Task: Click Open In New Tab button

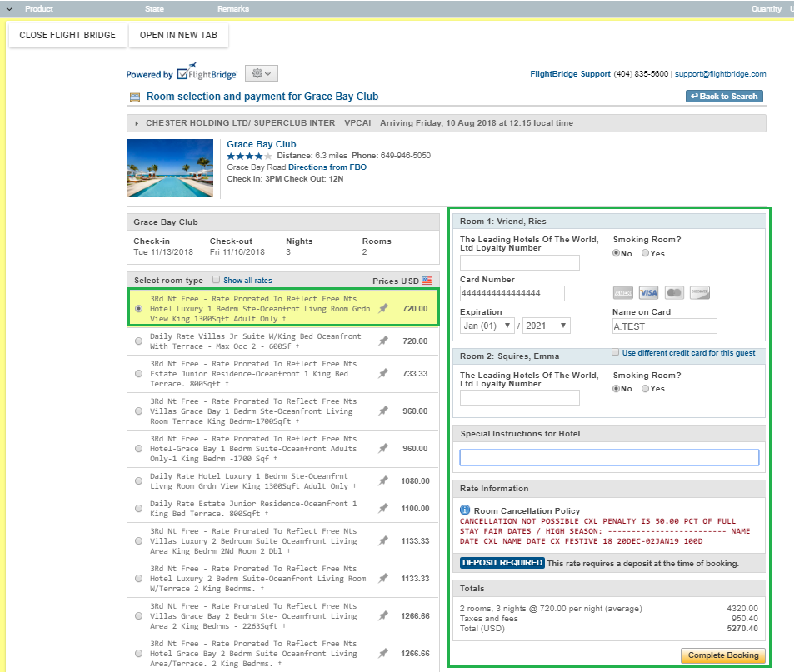Action: pyautogui.click(x=178, y=35)
